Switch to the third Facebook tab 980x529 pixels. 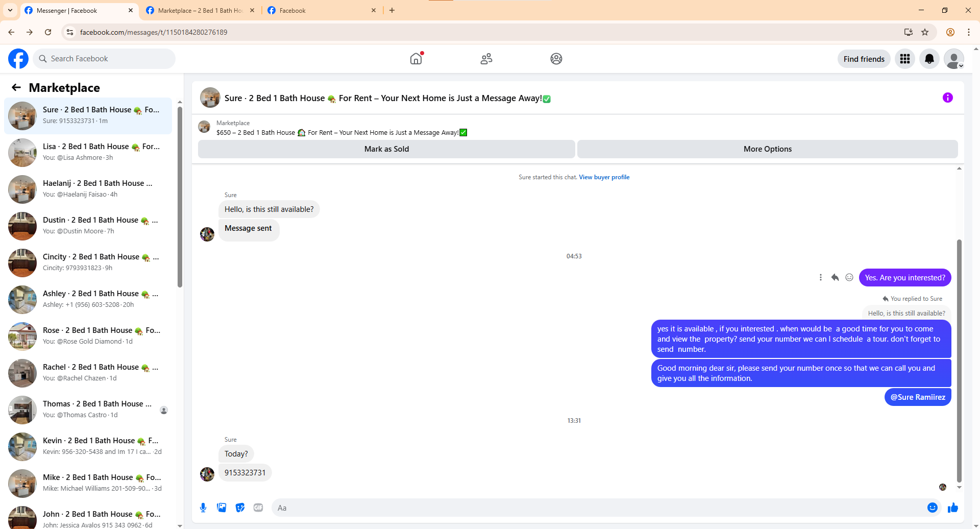click(x=322, y=10)
